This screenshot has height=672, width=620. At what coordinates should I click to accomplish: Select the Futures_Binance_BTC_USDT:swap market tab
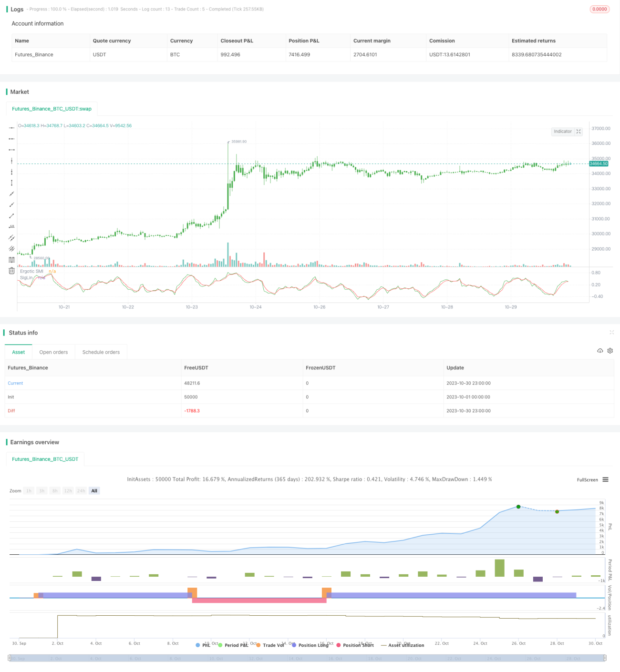(52, 109)
